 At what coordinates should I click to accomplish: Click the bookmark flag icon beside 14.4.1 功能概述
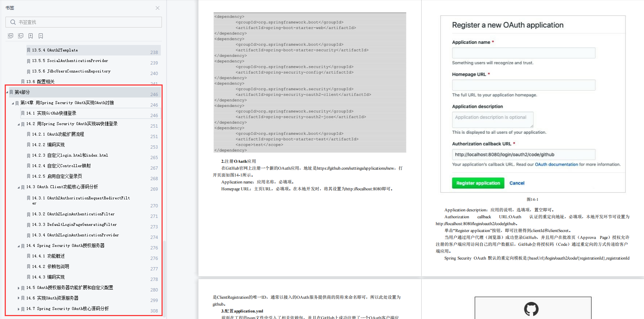click(29, 256)
